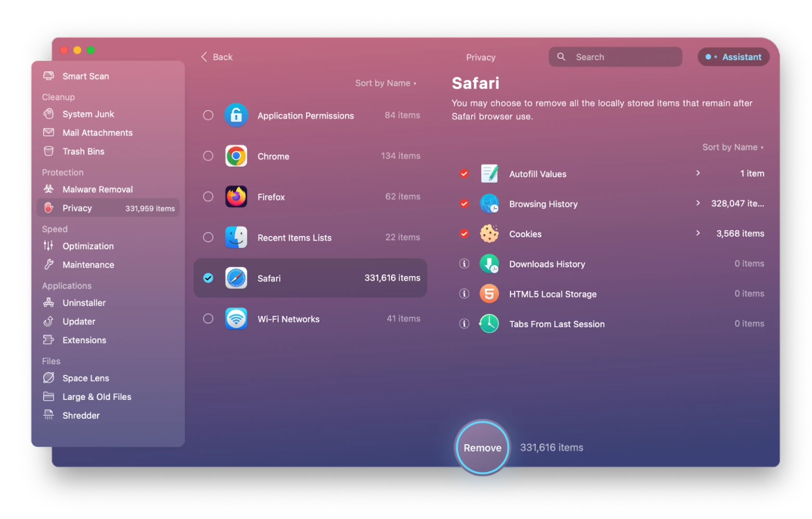Uncheck the Autofill Values checkbox
This screenshot has width=812, height=519.
[464, 174]
